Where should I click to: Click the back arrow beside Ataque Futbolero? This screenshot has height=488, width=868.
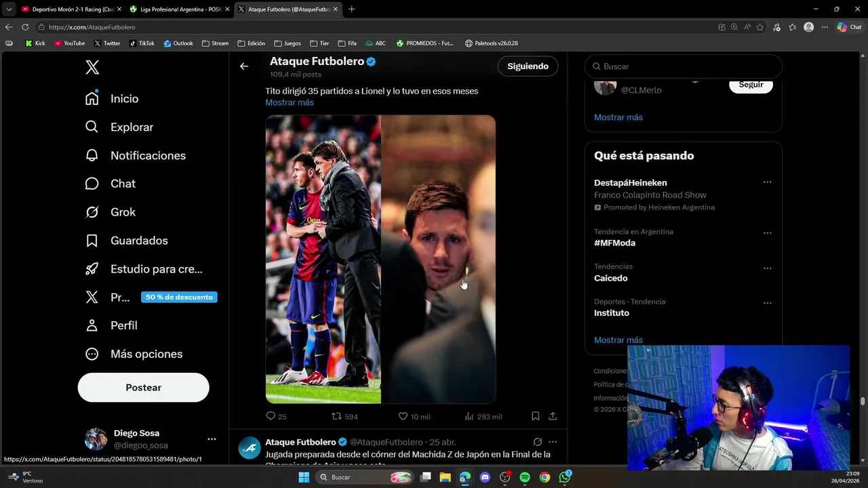click(x=244, y=66)
